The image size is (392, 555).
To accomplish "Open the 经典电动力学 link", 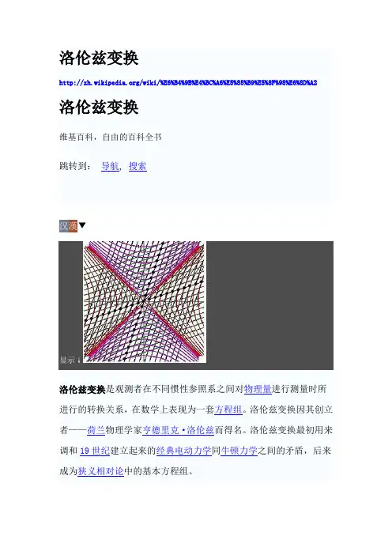I will pos(183,451).
